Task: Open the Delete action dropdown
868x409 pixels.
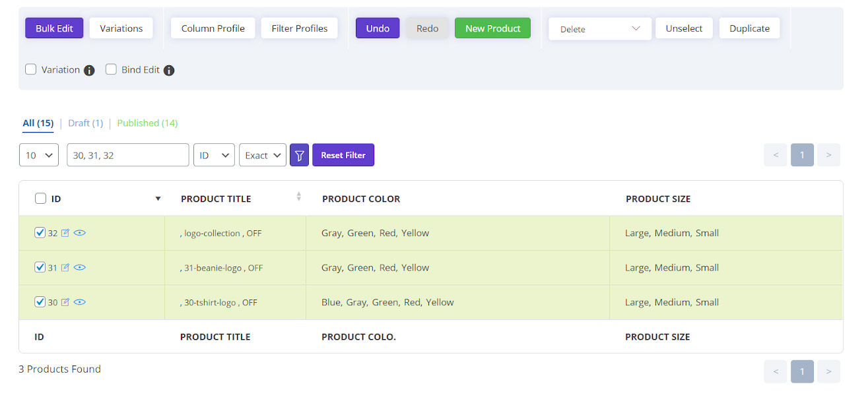Action: 600,29
